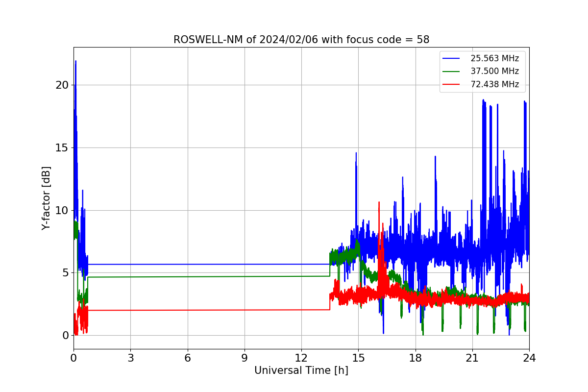Click the 'Universal Time [h]' axis label
588x392 pixels.
point(301,370)
